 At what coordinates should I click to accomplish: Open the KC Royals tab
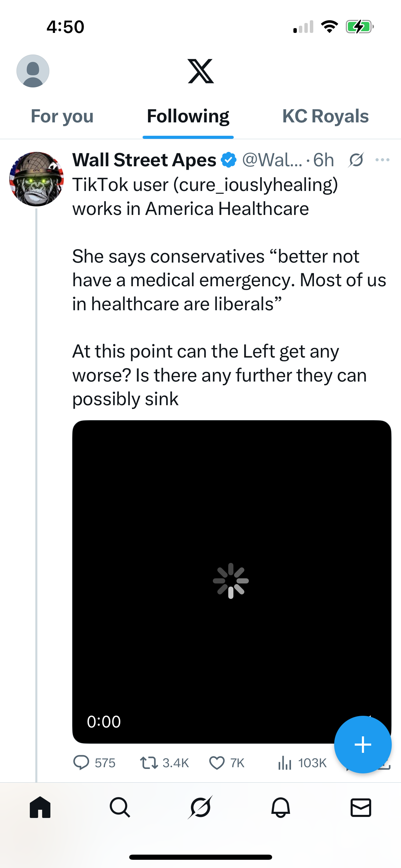coord(325,116)
